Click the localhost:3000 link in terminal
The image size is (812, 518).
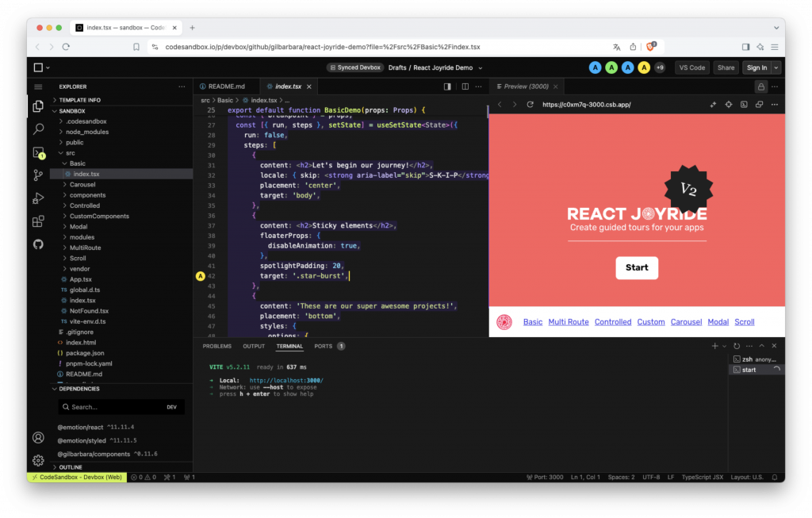[286, 381]
